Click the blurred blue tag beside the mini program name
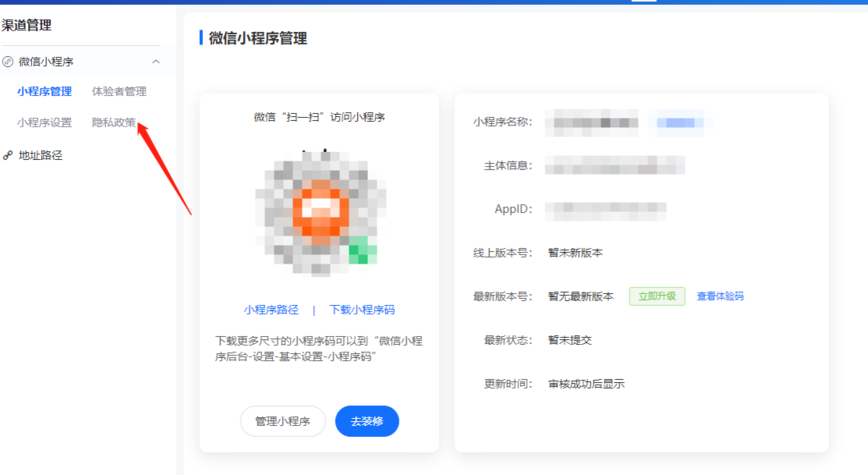This screenshot has width=868, height=475. [680, 123]
